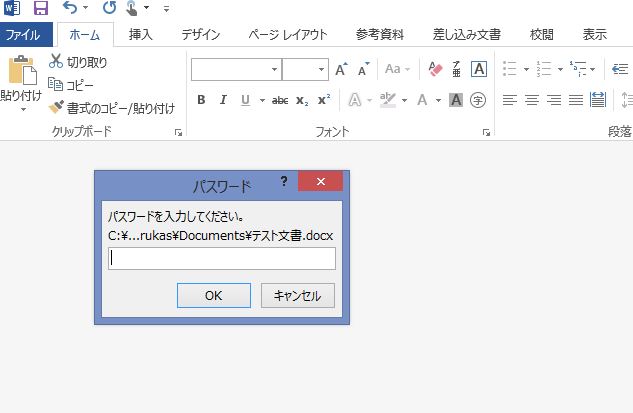Click the distributed alignment icon
The height and width of the screenshot is (413, 633).
click(x=598, y=100)
